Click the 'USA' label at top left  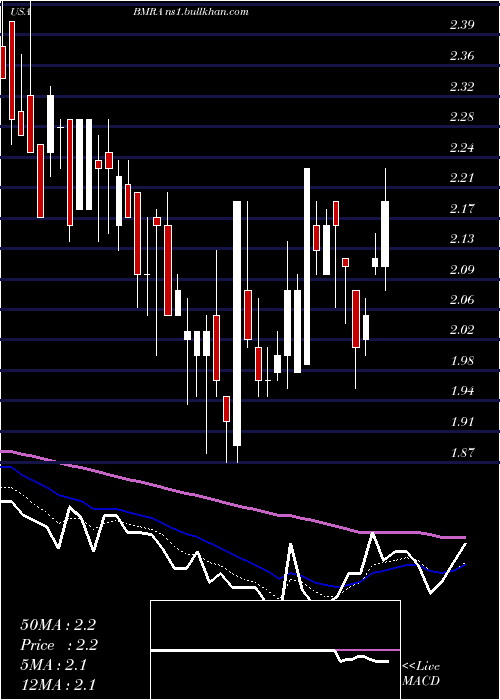tap(20, 12)
